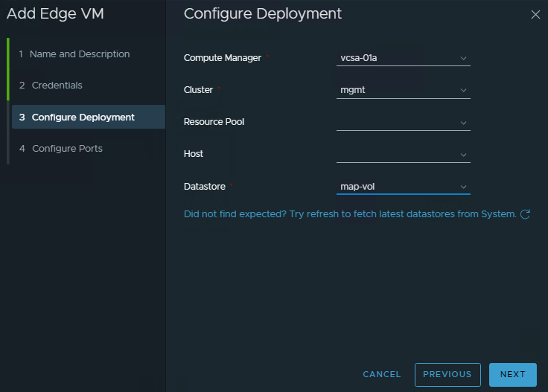Viewport: 548px width, 392px height.
Task: Expand the empty Host dropdown
Action: point(403,154)
